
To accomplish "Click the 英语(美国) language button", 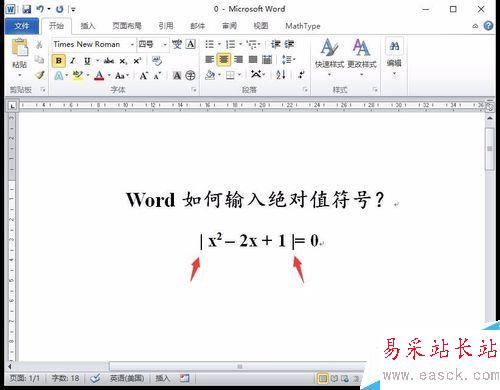I will [127, 378].
